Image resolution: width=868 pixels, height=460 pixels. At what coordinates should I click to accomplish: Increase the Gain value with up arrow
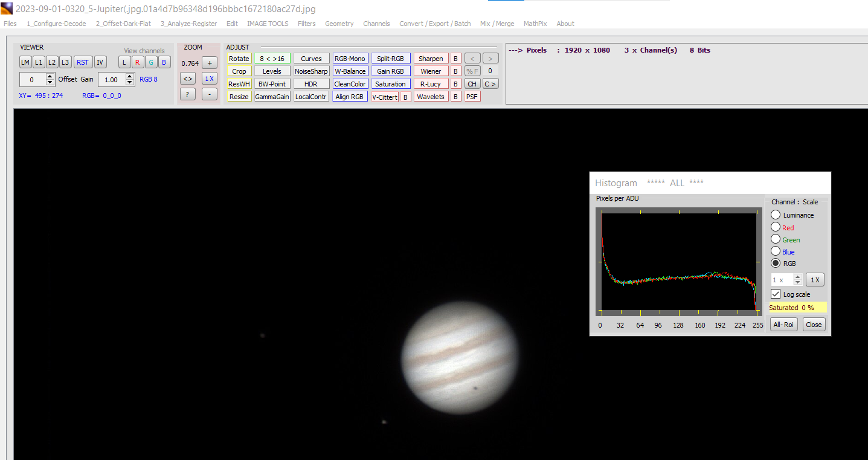[x=130, y=76]
